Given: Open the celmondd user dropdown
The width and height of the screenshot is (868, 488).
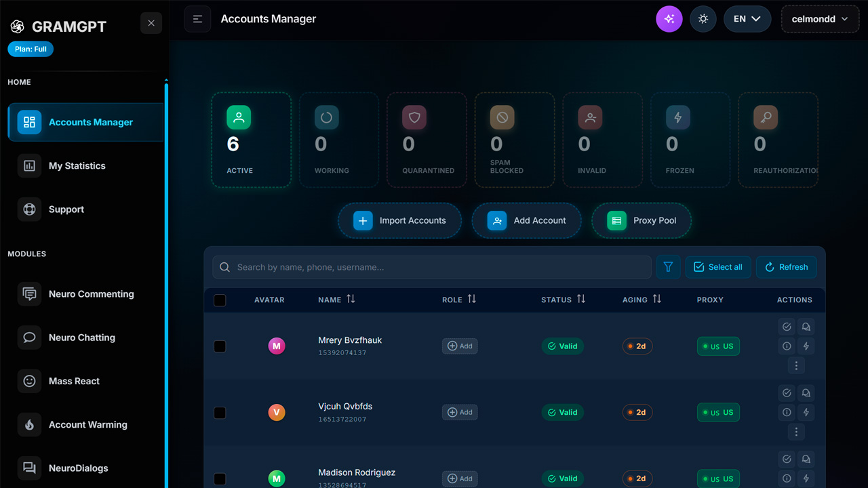Looking at the screenshot, I should (820, 19).
